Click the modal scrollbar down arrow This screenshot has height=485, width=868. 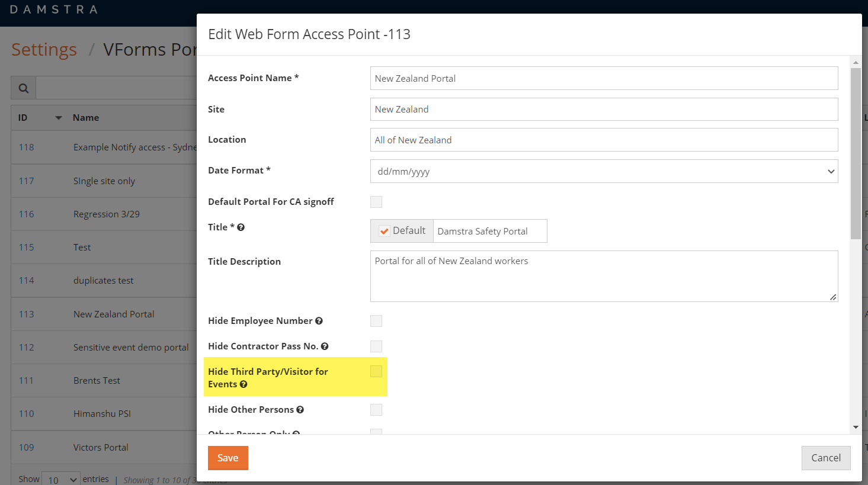pyautogui.click(x=856, y=427)
